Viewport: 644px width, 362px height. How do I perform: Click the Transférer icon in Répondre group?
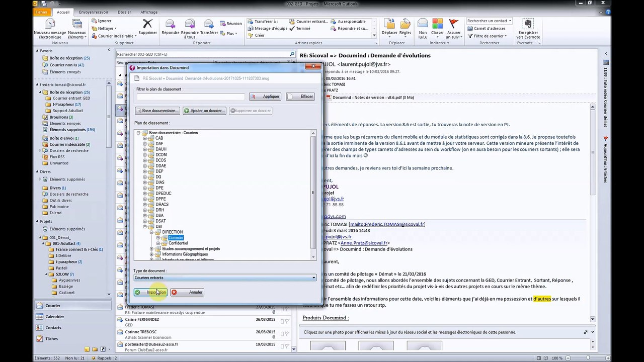pos(209,24)
